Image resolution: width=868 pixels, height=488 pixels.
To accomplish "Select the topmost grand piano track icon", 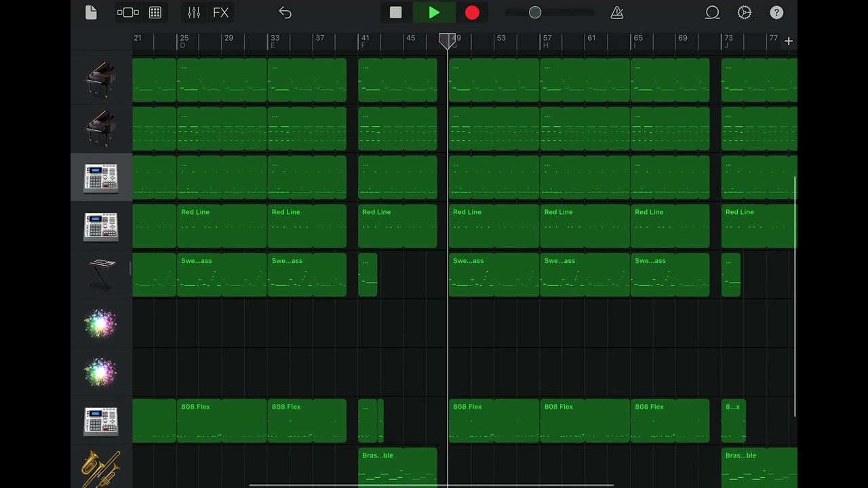I will pyautogui.click(x=101, y=80).
